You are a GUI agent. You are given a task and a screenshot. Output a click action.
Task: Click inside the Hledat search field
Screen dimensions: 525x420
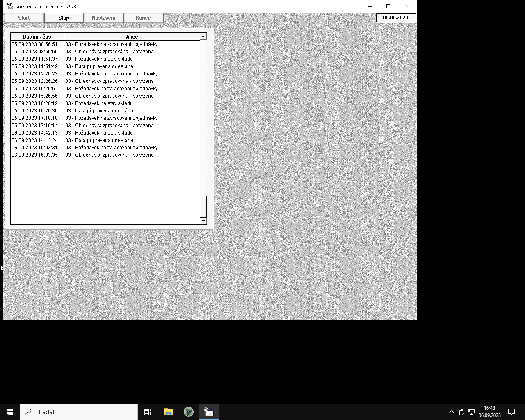pyautogui.click(x=78, y=411)
